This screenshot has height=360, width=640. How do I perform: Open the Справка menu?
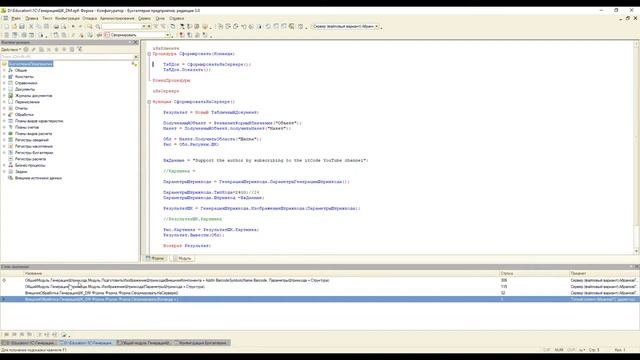click(176, 18)
